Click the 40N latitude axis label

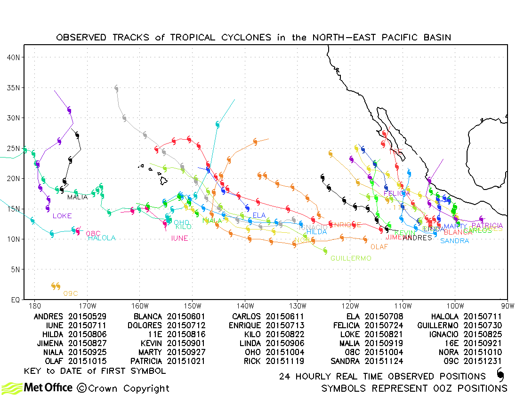pos(14,57)
